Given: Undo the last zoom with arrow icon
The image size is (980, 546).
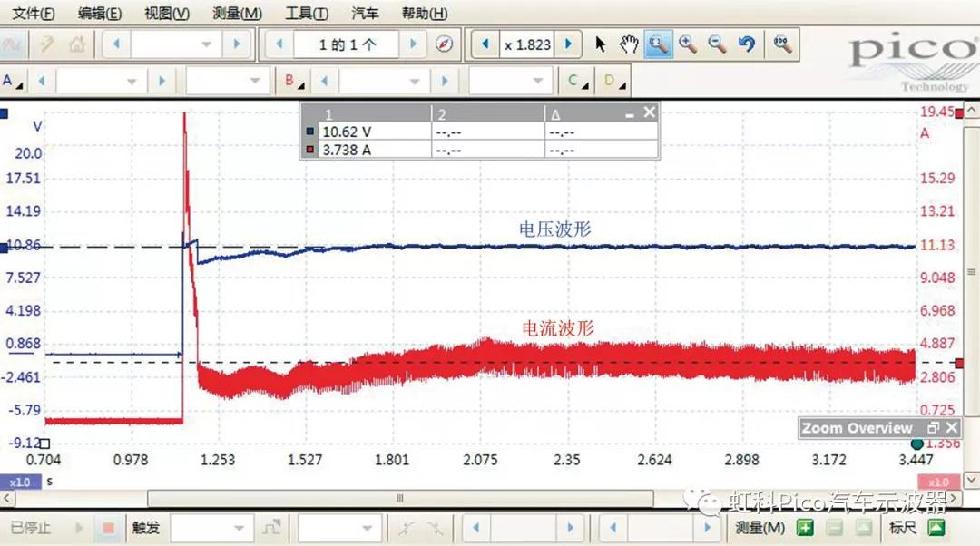Looking at the screenshot, I should point(746,44).
